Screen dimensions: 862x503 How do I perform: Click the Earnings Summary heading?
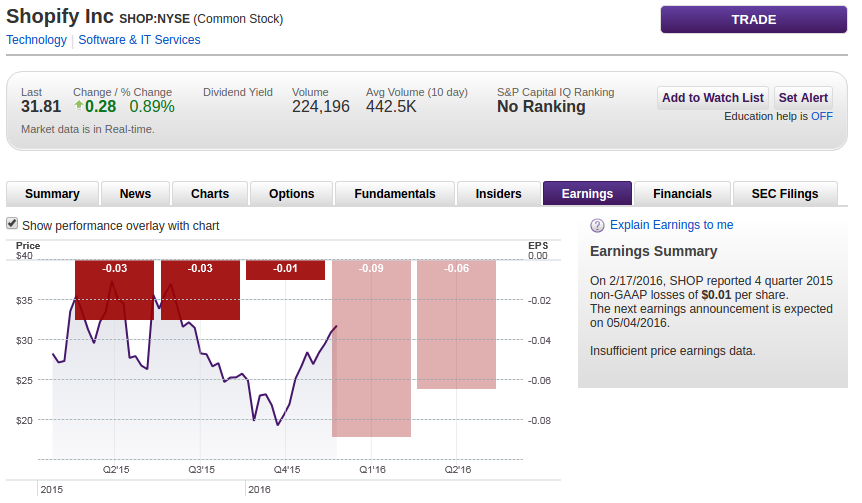coord(653,251)
